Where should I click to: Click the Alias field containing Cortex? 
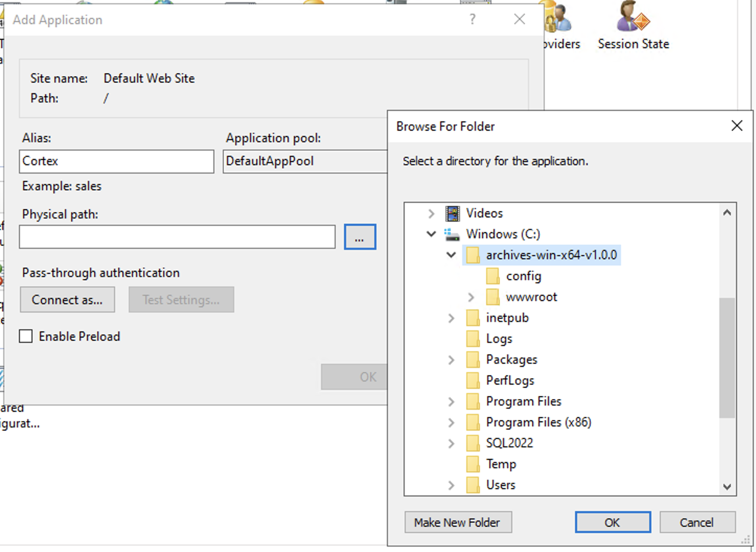point(117,161)
